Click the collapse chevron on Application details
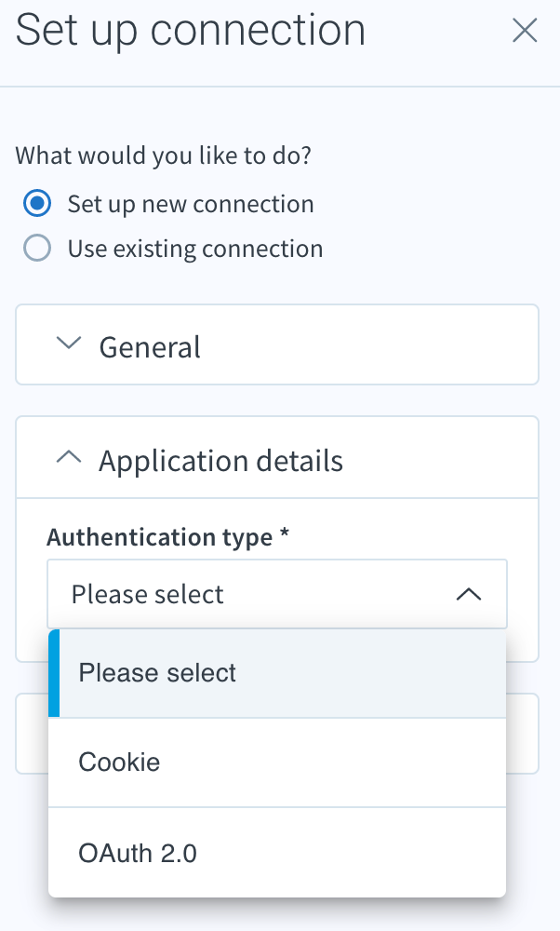560x931 pixels. (x=68, y=456)
